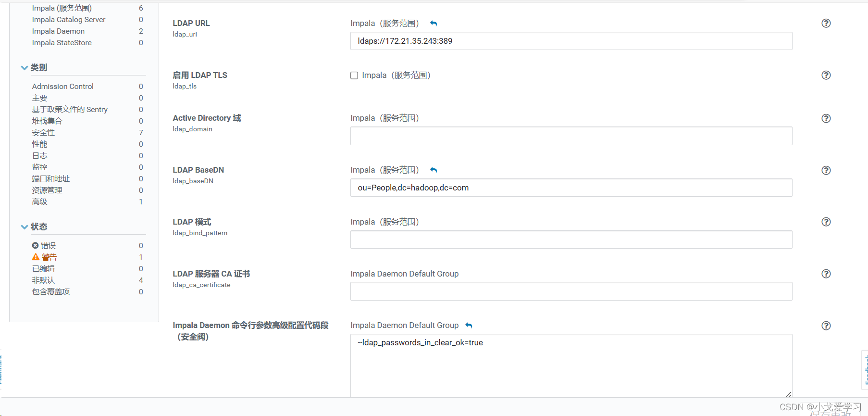Open help for LDAP 模式 setting
Image resolution: width=868 pixels, height=416 pixels.
pos(826,222)
